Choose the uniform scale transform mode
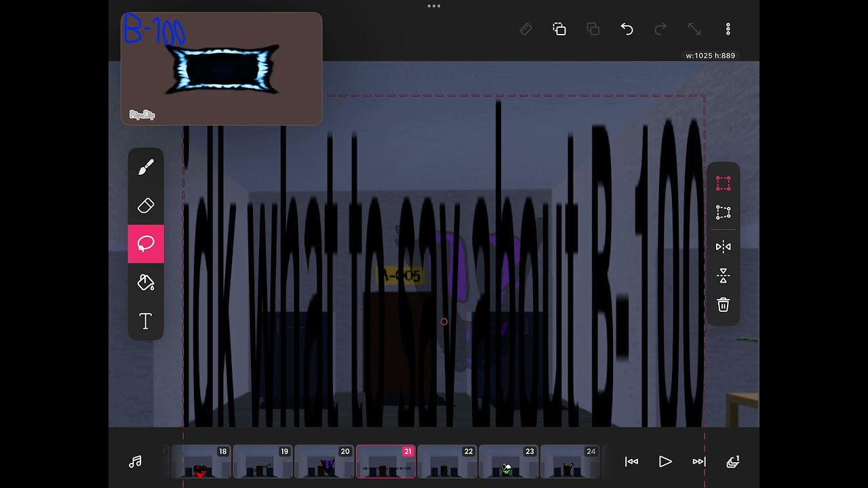 724,184
